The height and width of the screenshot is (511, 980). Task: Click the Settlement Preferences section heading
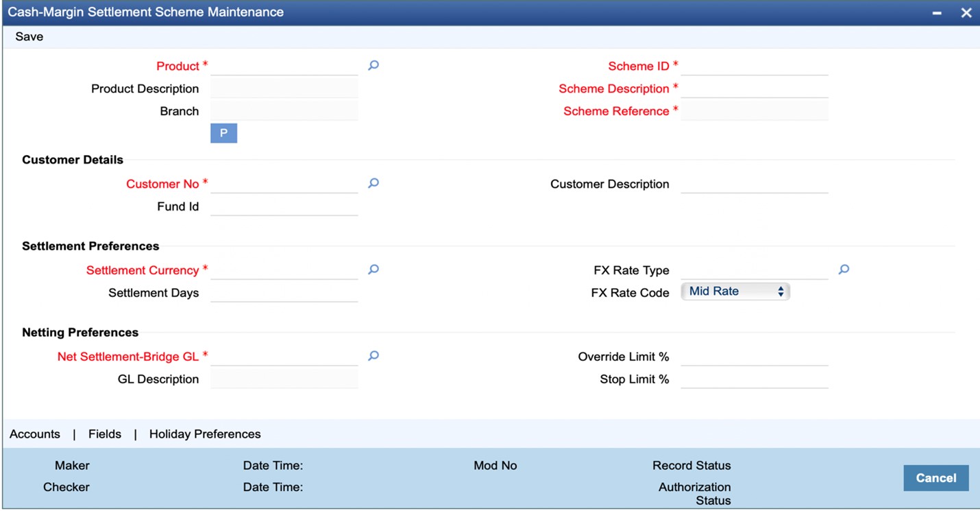tap(90, 246)
